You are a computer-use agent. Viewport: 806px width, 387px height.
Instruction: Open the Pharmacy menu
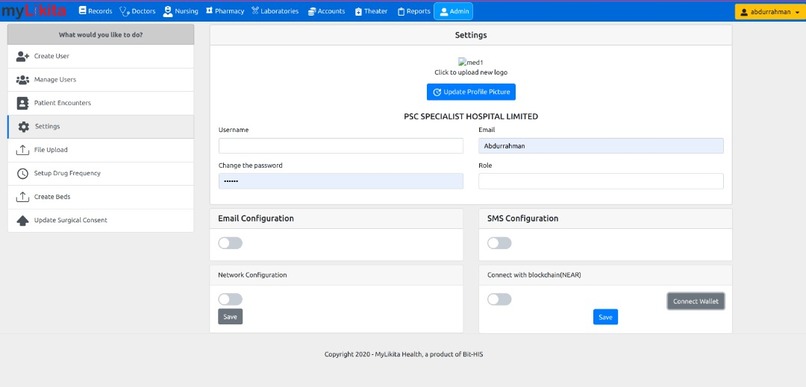(x=225, y=11)
